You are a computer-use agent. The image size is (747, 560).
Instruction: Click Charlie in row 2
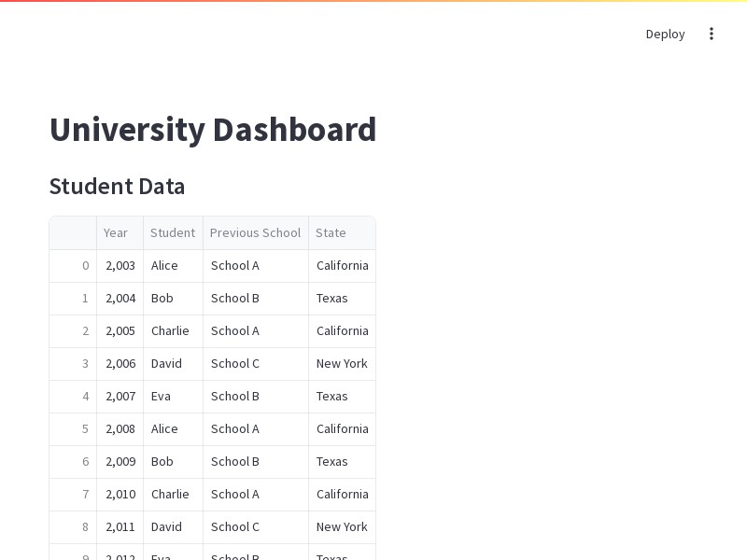click(174, 331)
